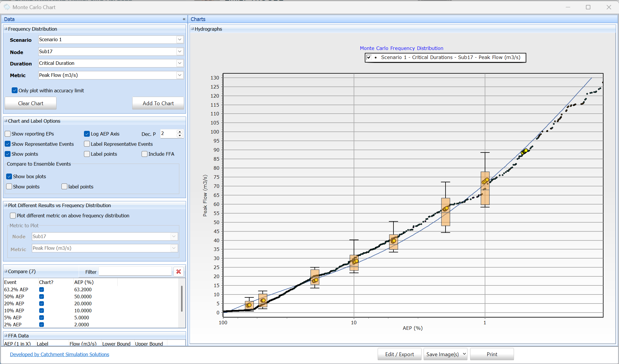This screenshot has width=619, height=364.
Task: Clear the Compare filter using the red X icon
Action: click(178, 271)
